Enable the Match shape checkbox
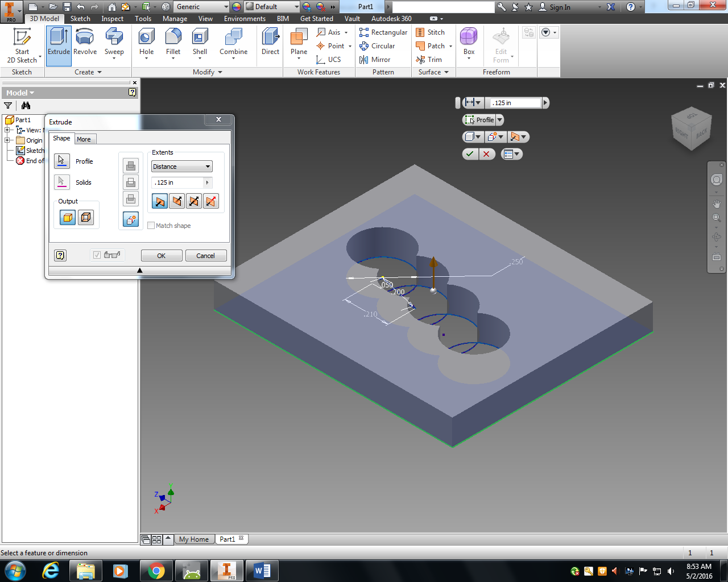Image resolution: width=728 pixels, height=582 pixels. (x=151, y=225)
